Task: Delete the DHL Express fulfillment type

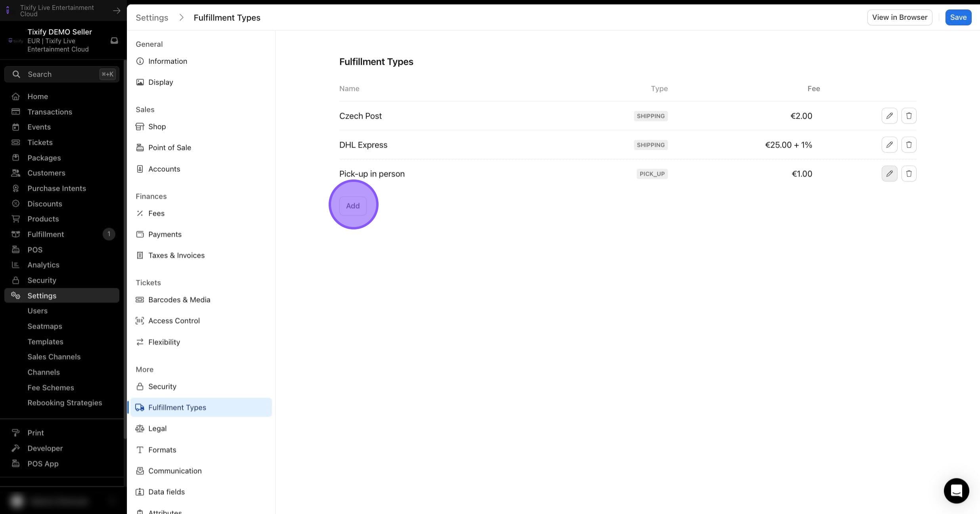Action: coord(909,145)
